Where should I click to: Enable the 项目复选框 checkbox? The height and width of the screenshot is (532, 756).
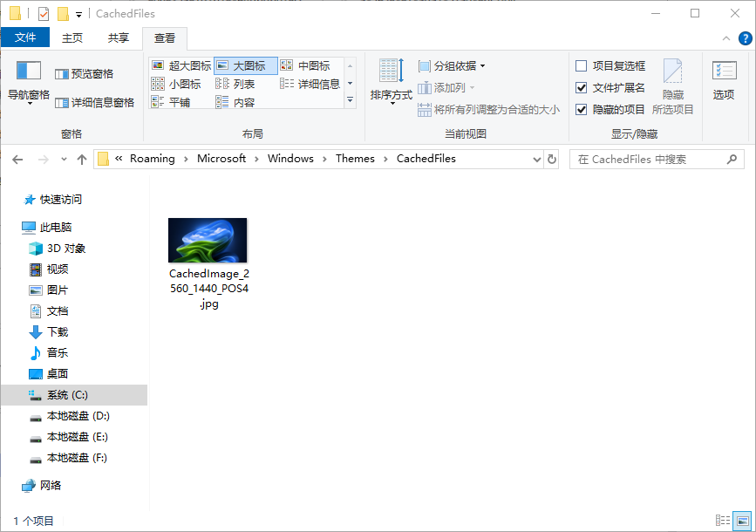click(582, 65)
